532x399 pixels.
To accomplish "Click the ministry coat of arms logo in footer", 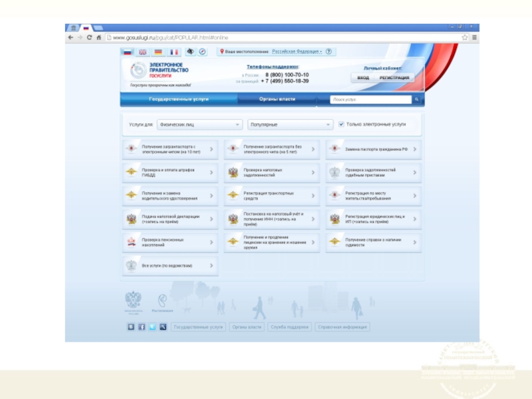I will click(134, 303).
